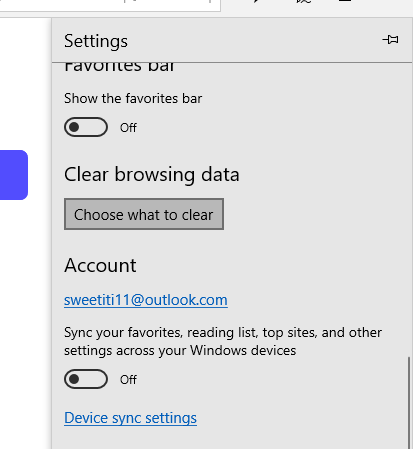
Task: Turn on Show the favorites bar switch
Action: click(x=86, y=127)
